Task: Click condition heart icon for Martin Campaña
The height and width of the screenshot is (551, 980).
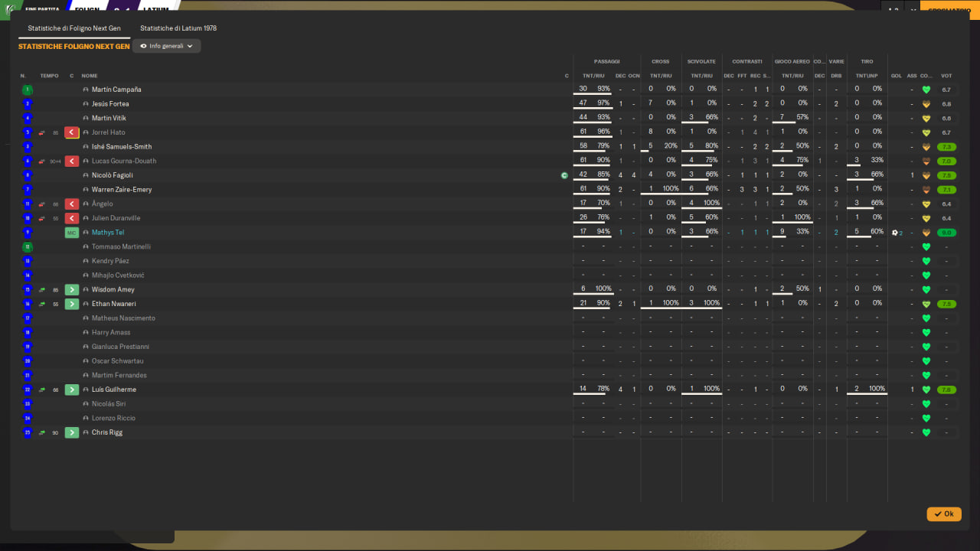Action: (x=926, y=90)
